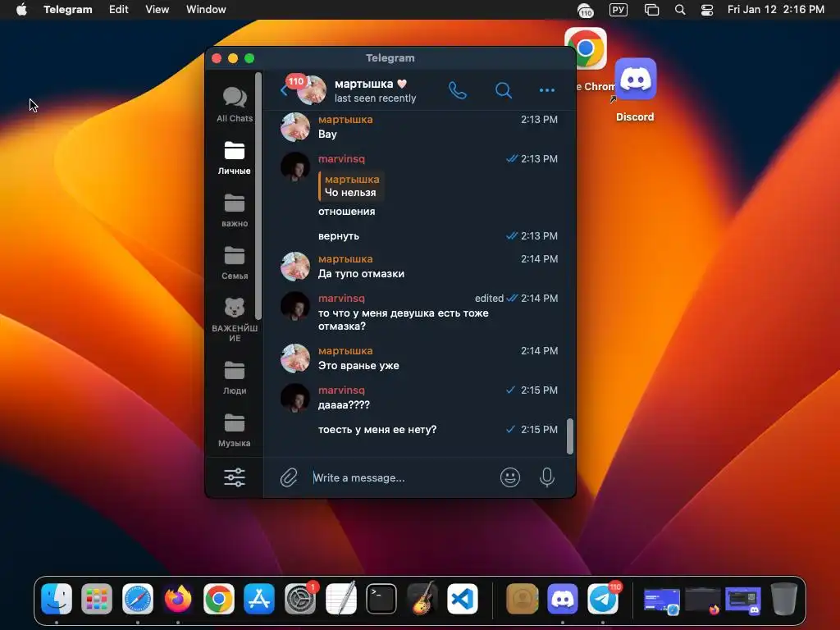Open Trash in the Dock
The image size is (840, 630).
coord(783,599)
